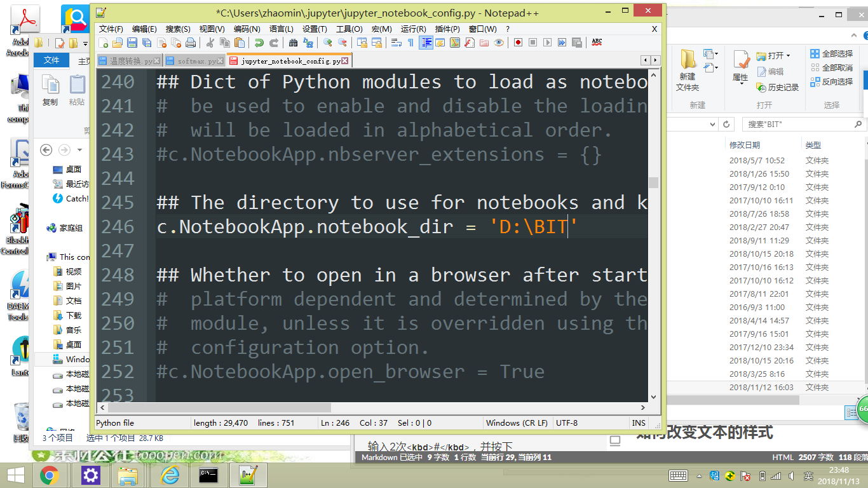Click 历史记录 in the Explorer ribbon
Image resolution: width=868 pixels, height=488 pixels.
click(x=778, y=87)
